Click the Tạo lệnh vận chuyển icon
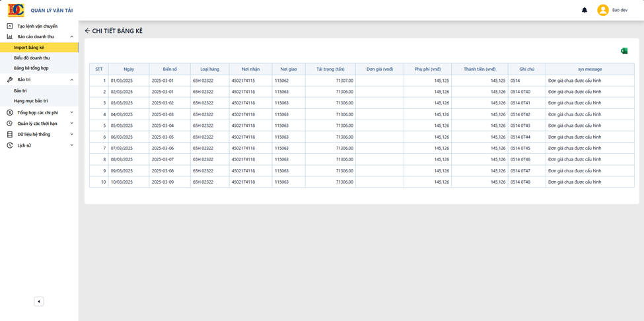This screenshot has width=644, height=321. [10, 26]
